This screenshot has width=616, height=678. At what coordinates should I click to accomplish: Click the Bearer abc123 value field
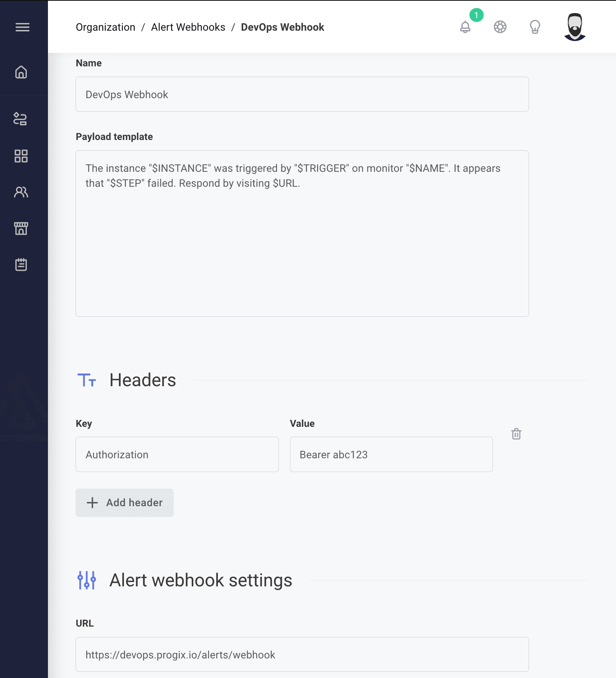pos(391,454)
